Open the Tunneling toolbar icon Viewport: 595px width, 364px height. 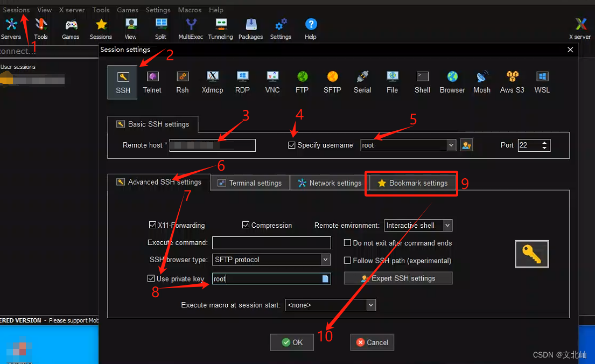(220, 29)
